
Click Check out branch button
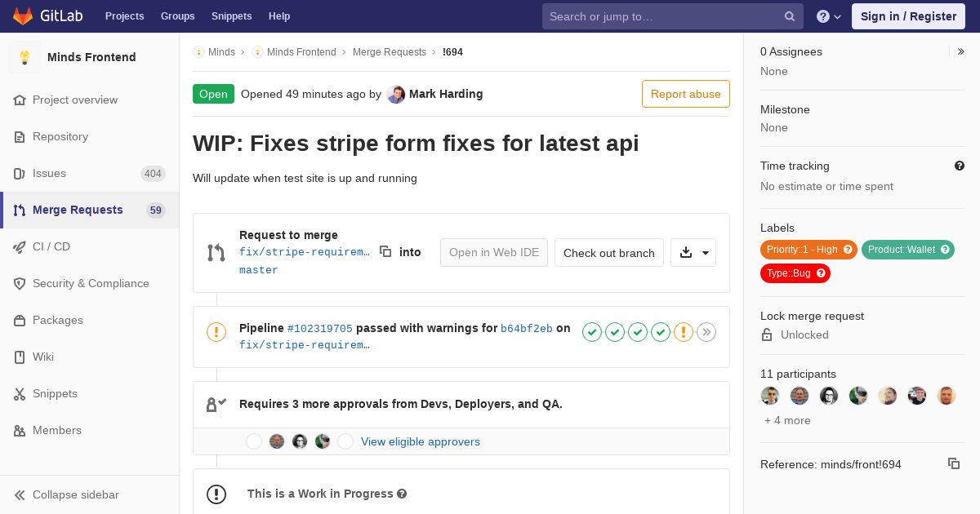click(x=609, y=253)
